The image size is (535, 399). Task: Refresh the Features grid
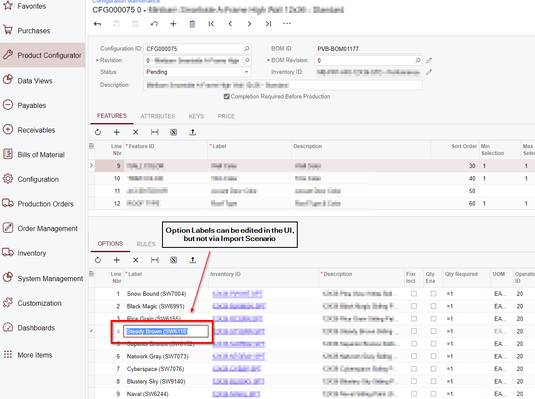[x=98, y=132]
